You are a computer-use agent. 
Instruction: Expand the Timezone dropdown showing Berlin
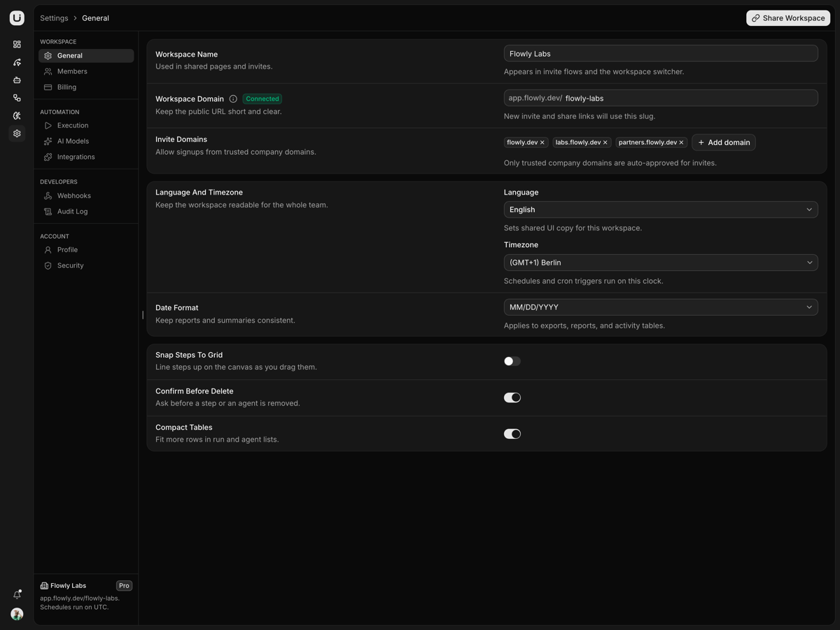[x=661, y=262]
